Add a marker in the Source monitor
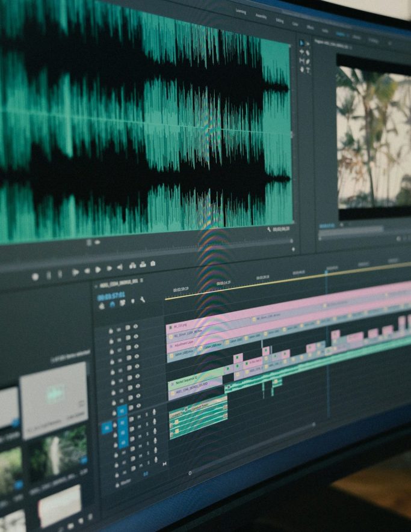Image resolution: width=411 pixels, height=532 pixels. [35, 277]
